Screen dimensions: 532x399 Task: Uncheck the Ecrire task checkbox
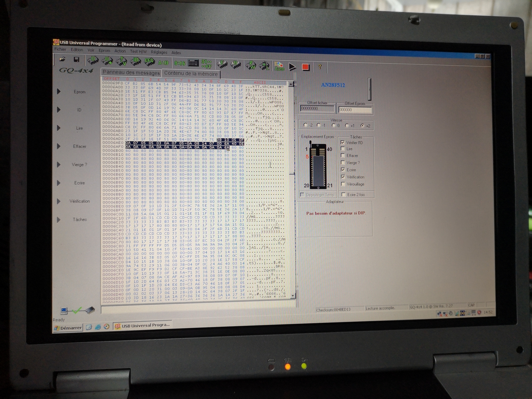click(x=343, y=170)
